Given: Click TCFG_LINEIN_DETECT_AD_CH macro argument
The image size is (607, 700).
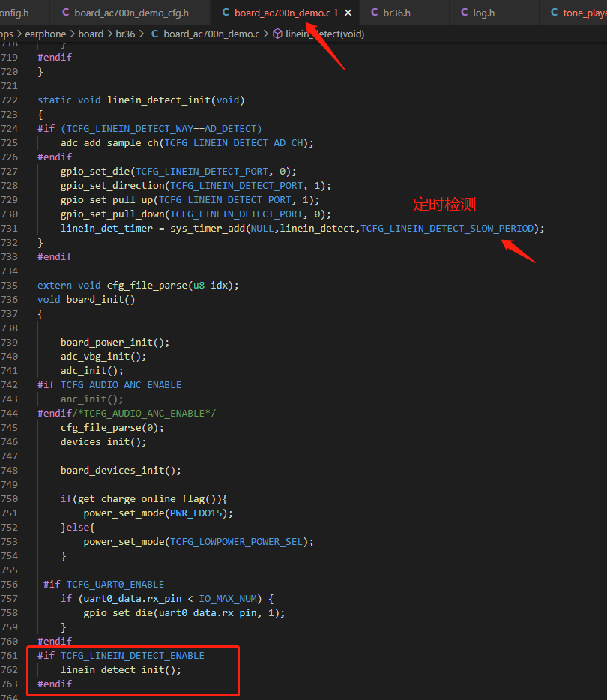Looking at the screenshot, I should pyautogui.click(x=234, y=143).
